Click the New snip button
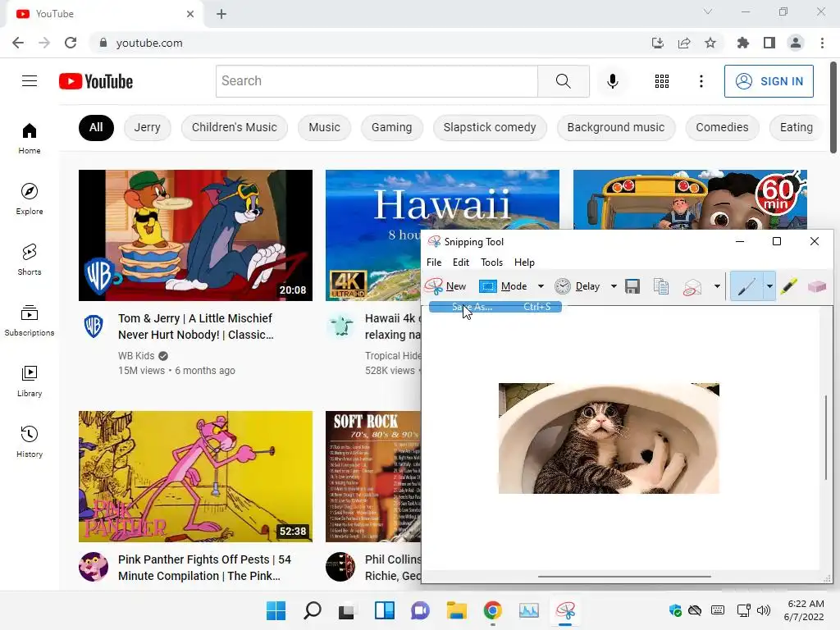The image size is (840, 630). 445,286
